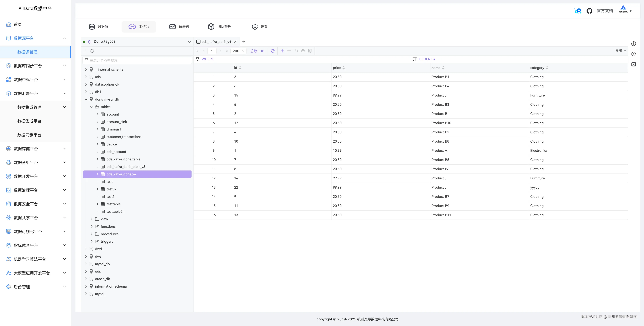
Task: Open the 导出 export button
Action: tap(621, 51)
